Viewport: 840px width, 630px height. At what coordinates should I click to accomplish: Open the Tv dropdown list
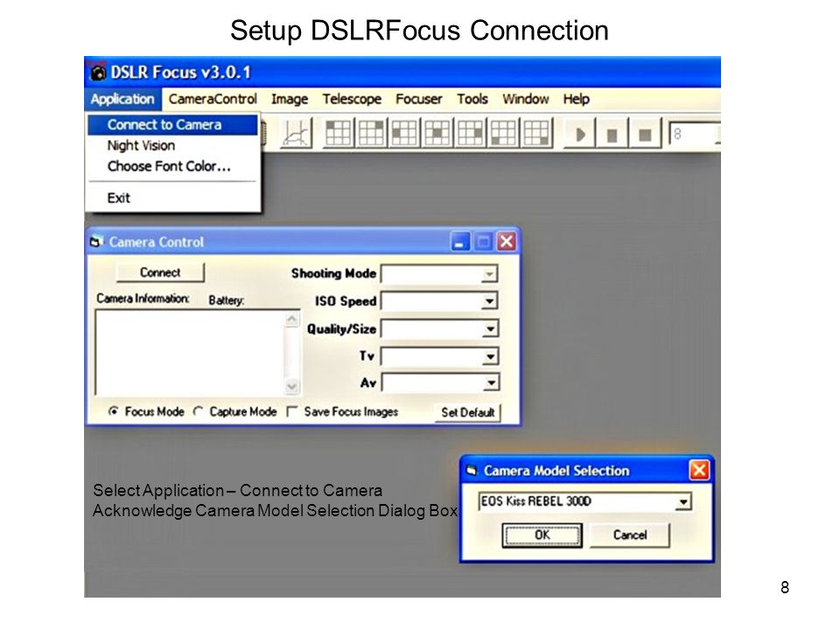[x=490, y=356]
